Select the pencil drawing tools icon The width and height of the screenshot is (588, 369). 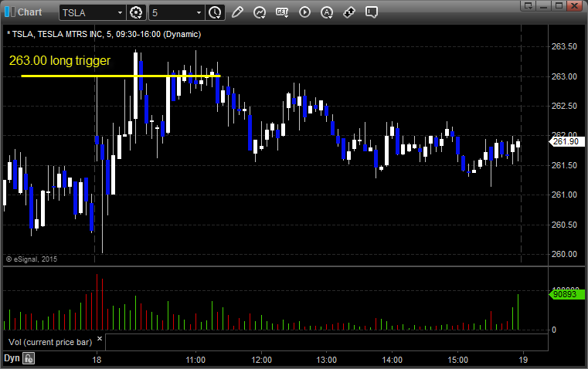[237, 12]
